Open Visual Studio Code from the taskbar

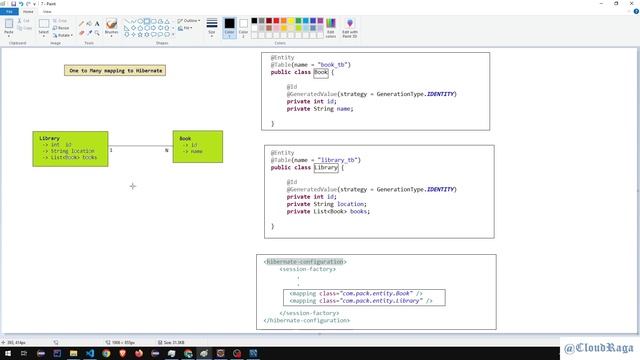tap(90, 353)
